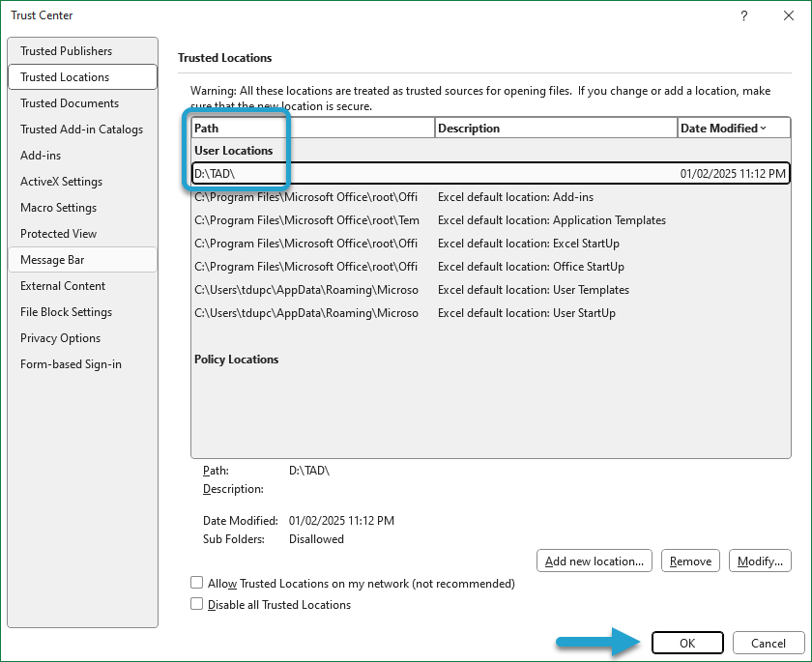The image size is (812, 662).
Task: Open Trusted Add-in Catalogs
Action: tap(83, 130)
